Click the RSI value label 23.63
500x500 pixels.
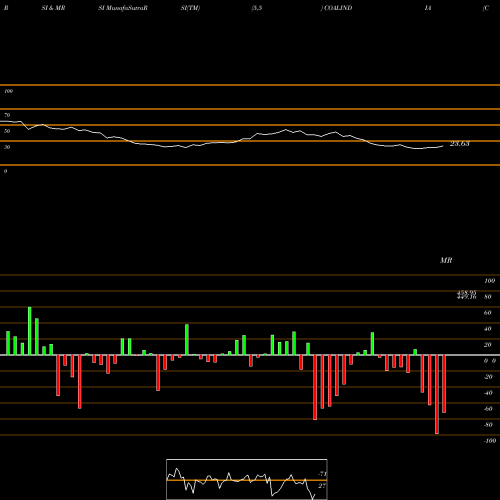click(x=460, y=144)
